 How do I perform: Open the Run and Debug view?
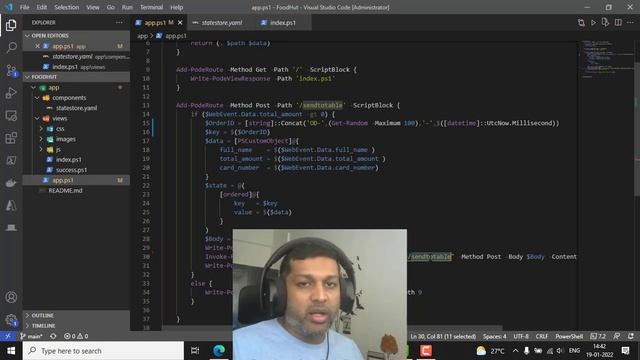(11, 93)
